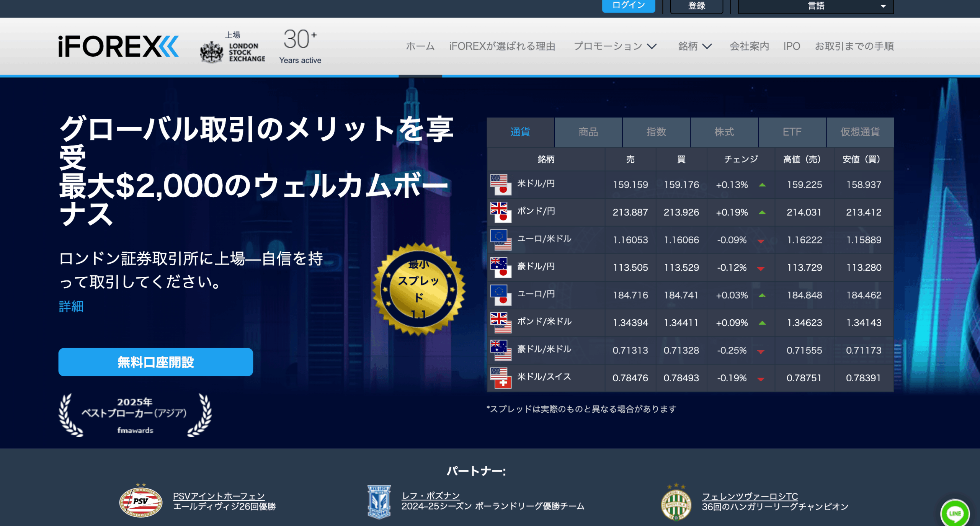Click the Ferencváros club crest
The image size is (980, 526).
click(x=676, y=502)
